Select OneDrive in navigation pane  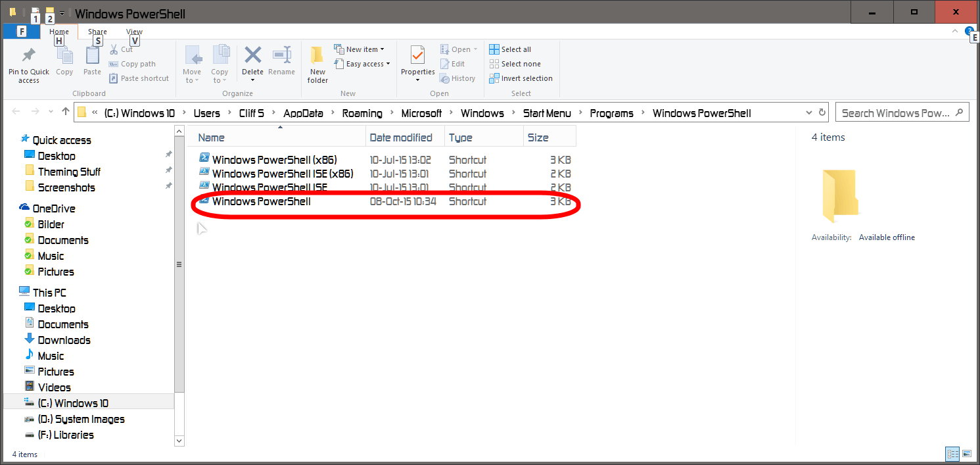[x=54, y=208]
